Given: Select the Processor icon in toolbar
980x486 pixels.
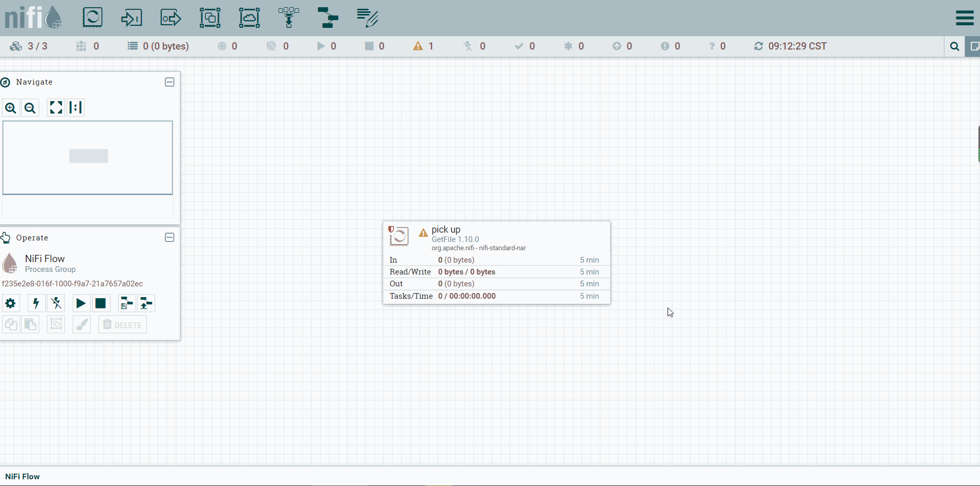Looking at the screenshot, I should tap(93, 18).
